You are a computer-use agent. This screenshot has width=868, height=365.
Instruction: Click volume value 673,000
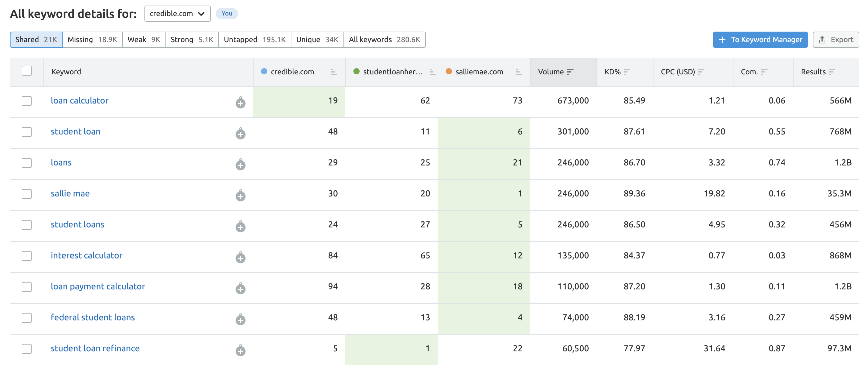coord(573,100)
